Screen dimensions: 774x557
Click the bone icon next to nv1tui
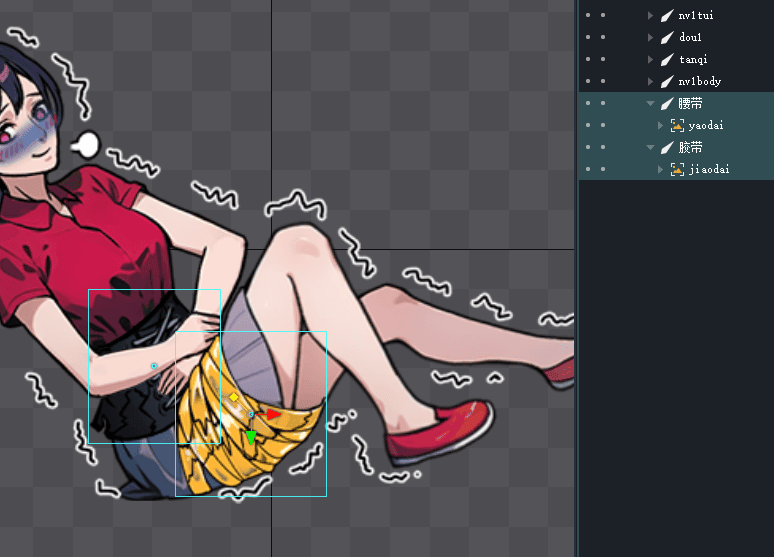(x=667, y=15)
